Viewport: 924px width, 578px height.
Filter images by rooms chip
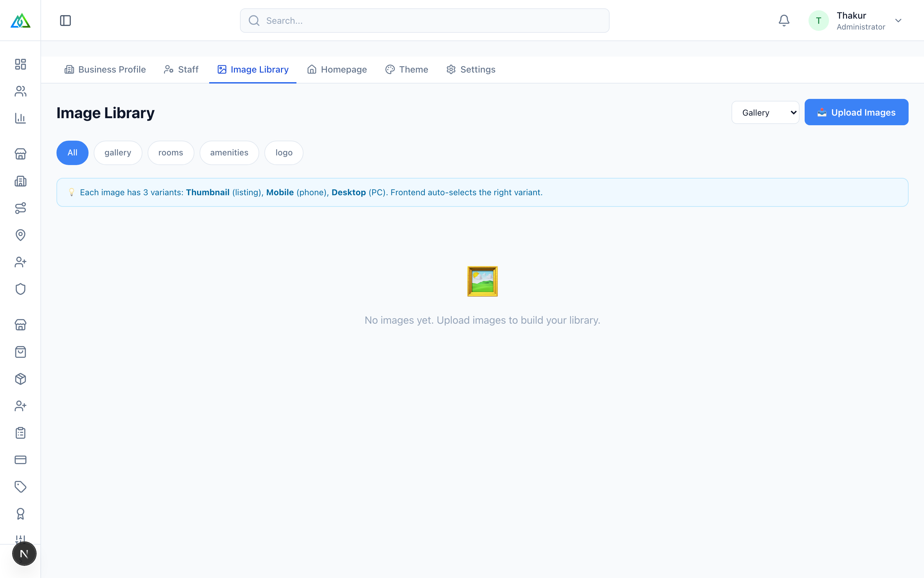click(171, 153)
